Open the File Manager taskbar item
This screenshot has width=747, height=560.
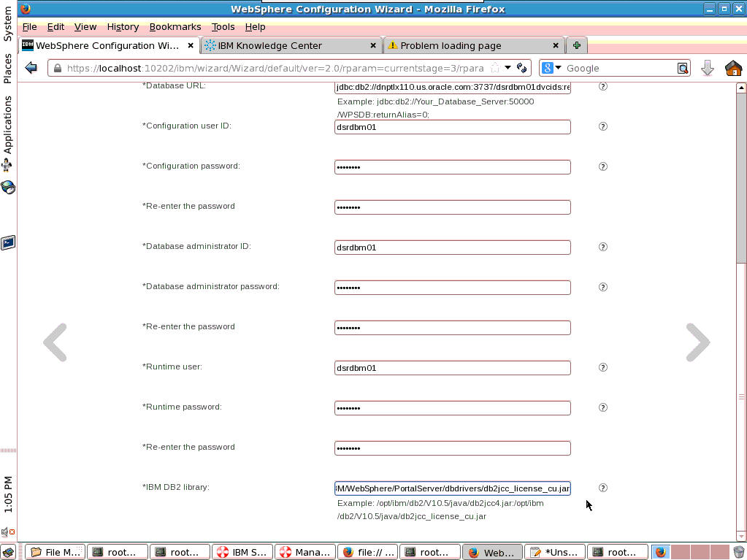coord(55,552)
